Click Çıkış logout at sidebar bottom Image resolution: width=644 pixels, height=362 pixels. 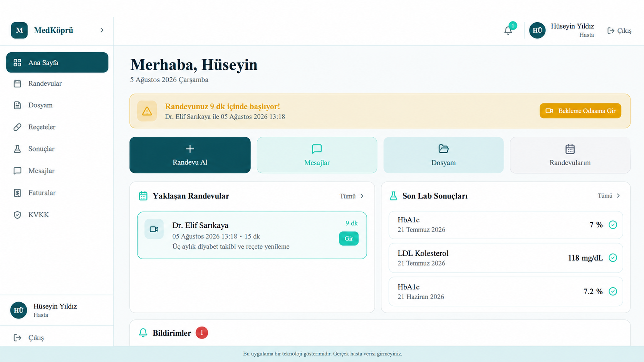pos(29,337)
